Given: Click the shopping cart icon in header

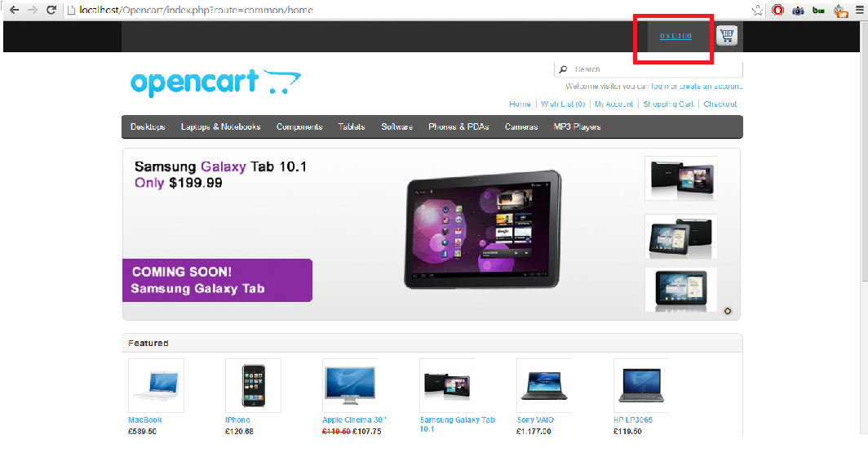Looking at the screenshot, I should pos(727,35).
